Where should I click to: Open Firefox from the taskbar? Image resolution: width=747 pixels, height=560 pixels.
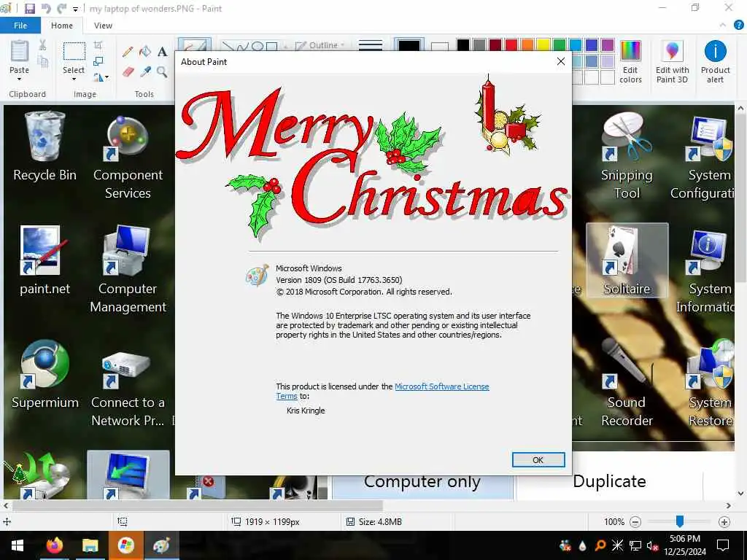click(x=55, y=545)
